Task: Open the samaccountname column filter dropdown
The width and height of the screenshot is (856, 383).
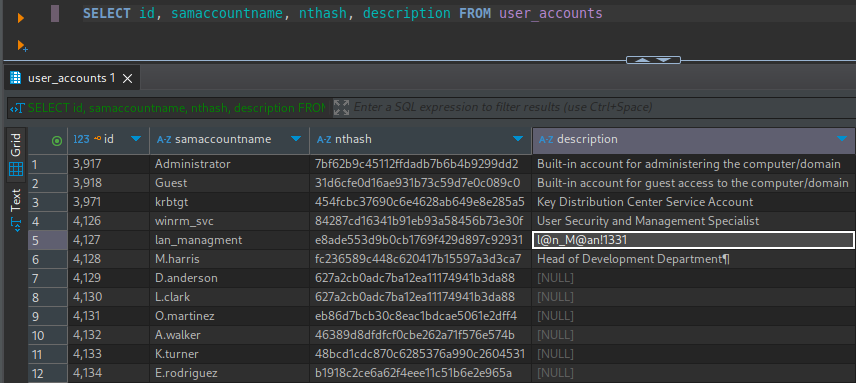Action: (296, 139)
